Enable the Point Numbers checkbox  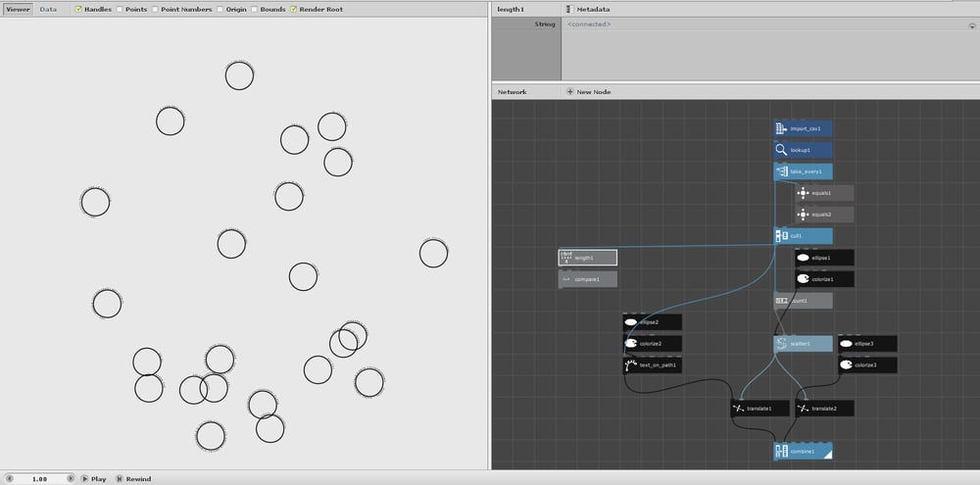[x=155, y=10]
